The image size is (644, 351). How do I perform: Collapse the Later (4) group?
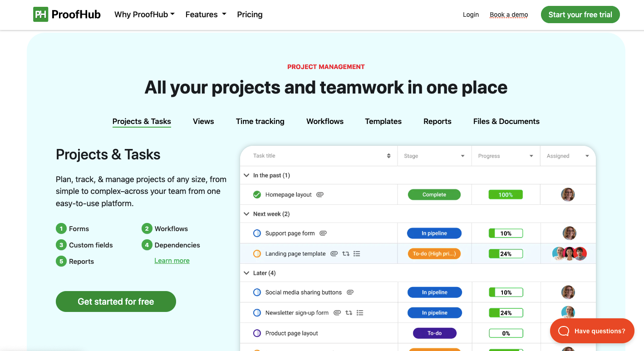[246, 273]
